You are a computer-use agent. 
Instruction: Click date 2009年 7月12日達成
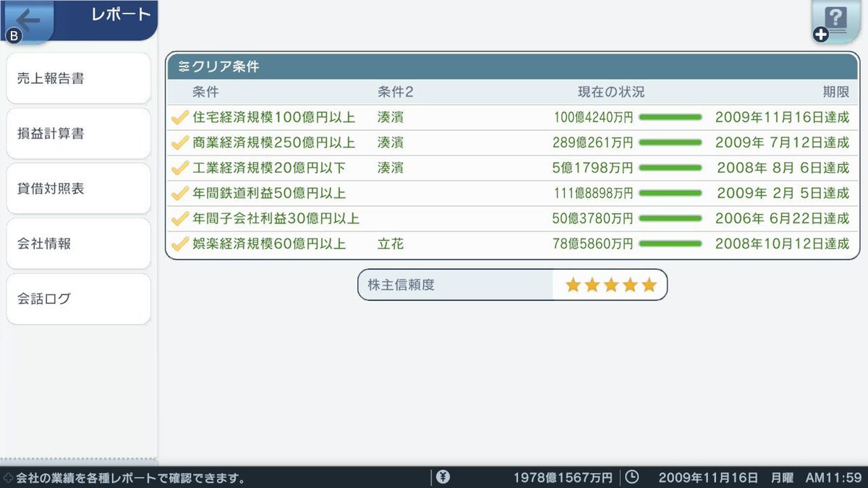(782, 142)
